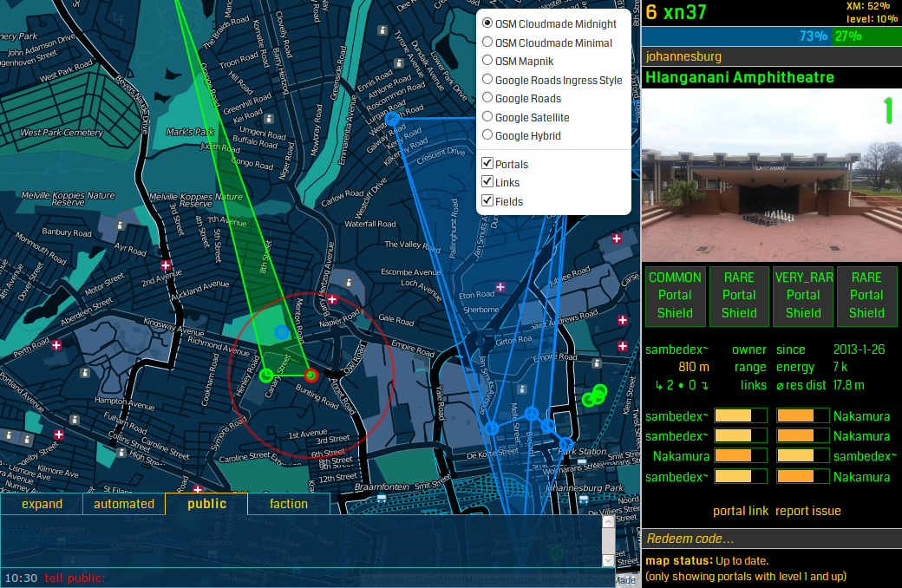This screenshot has width=902, height=588.
Task: Click the 810 m range value
Action: (x=694, y=367)
